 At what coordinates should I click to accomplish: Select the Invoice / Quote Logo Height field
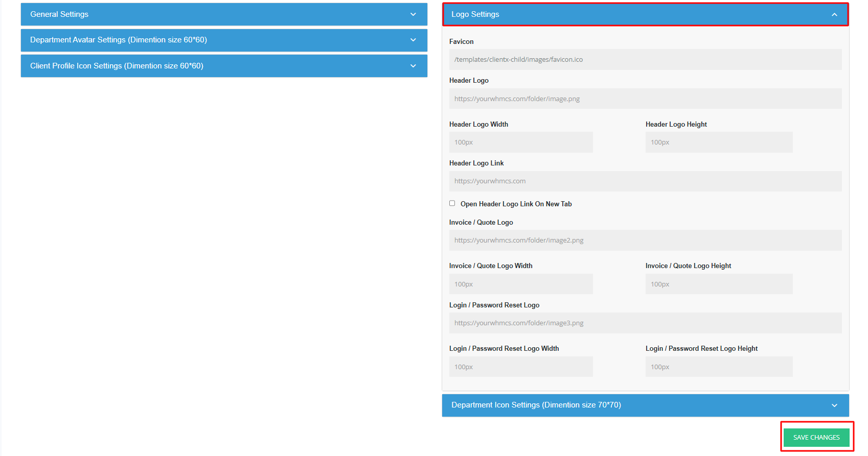coord(718,284)
